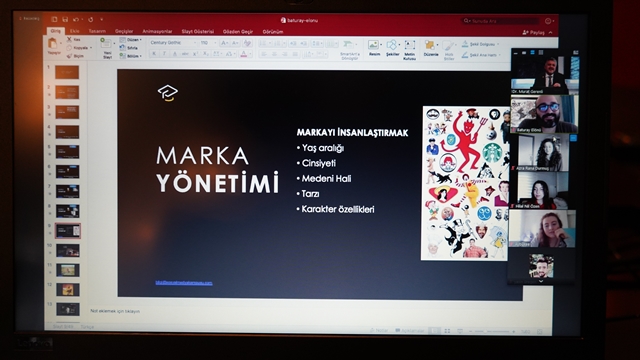Open the quick access toolbar customize arrow
The image size is (640, 360).
coord(102,19)
